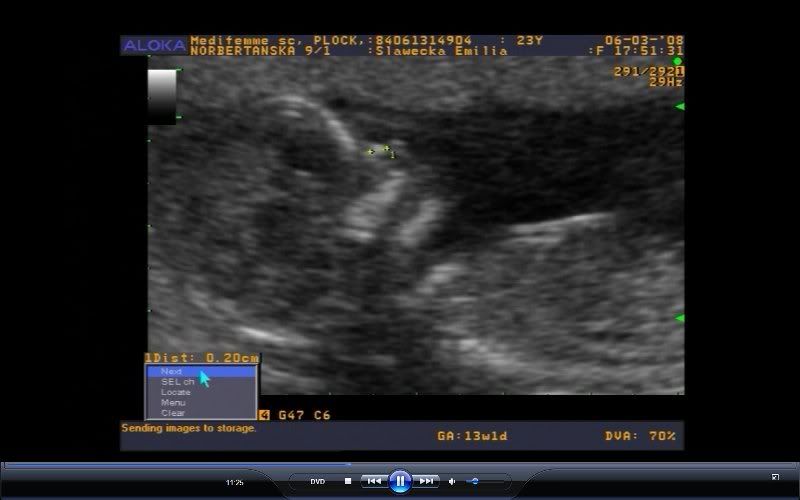Click the playback seek bar
The image size is (800, 500).
click(400, 465)
